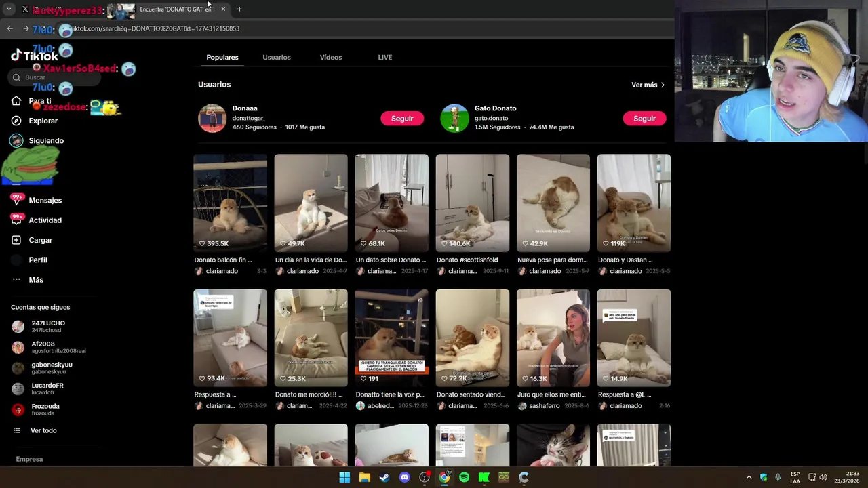
Task: Open Spotify from taskbar
Action: 464,477
